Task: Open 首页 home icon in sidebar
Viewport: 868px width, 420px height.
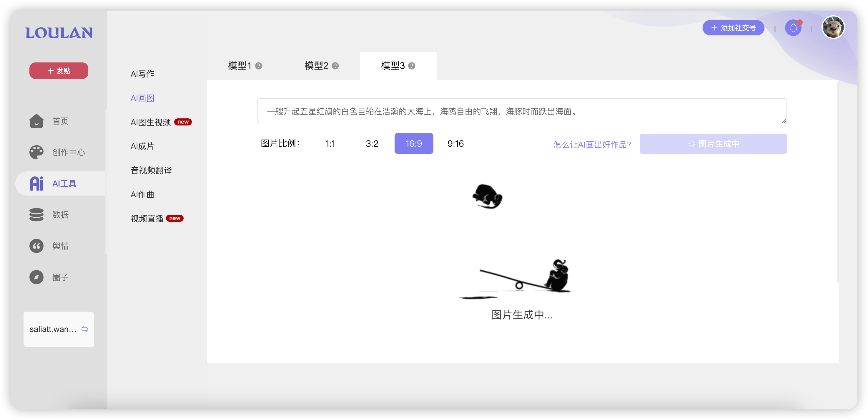Action: point(36,121)
